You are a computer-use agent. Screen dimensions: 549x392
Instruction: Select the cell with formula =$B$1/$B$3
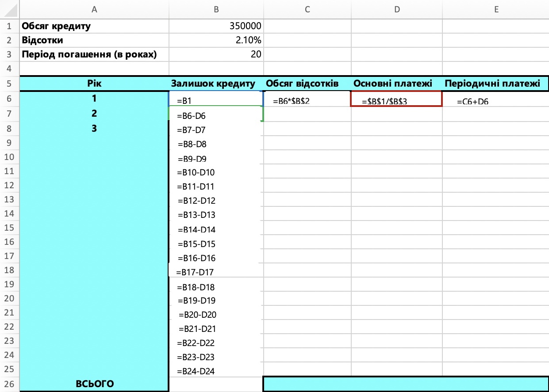tap(397, 99)
